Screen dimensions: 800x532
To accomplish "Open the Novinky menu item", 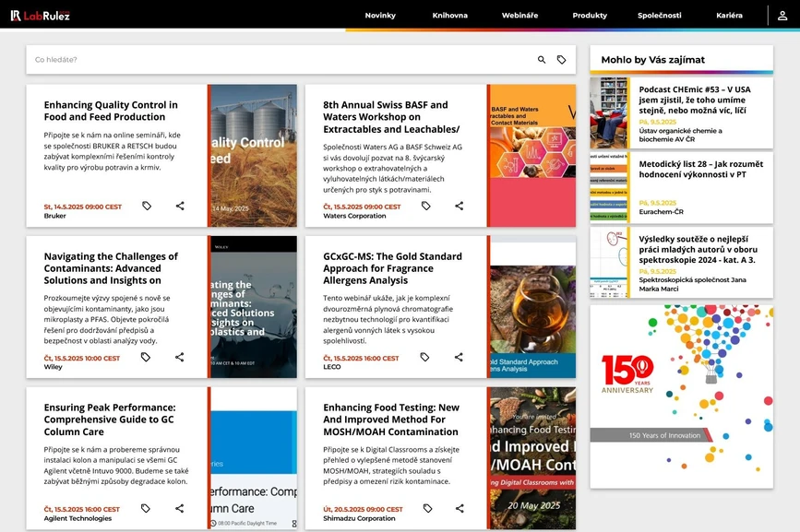I will pos(380,16).
